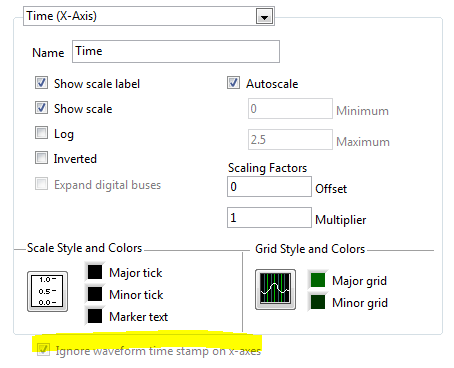Click the Minor grid dark green swatch

tap(318, 302)
